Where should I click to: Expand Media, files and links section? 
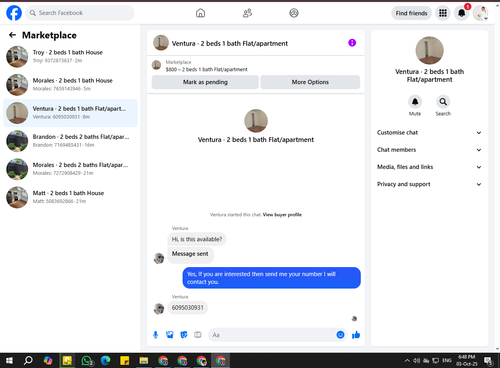[429, 167]
